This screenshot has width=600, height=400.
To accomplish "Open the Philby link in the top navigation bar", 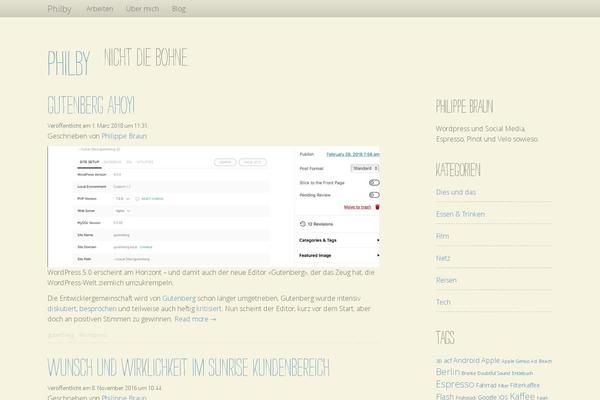I will pos(59,9).
